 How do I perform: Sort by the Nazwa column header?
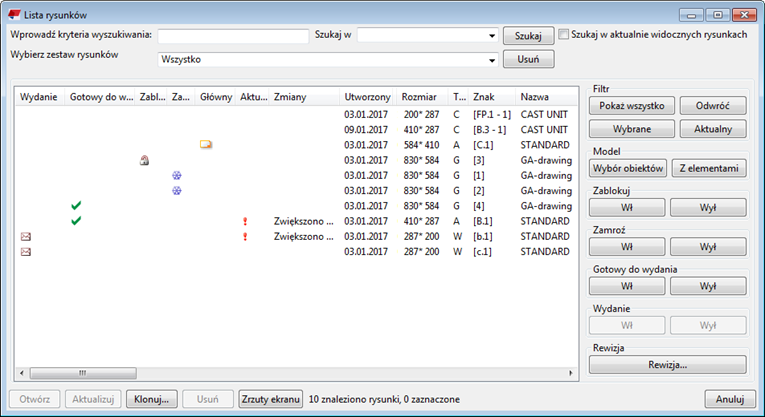[545, 97]
